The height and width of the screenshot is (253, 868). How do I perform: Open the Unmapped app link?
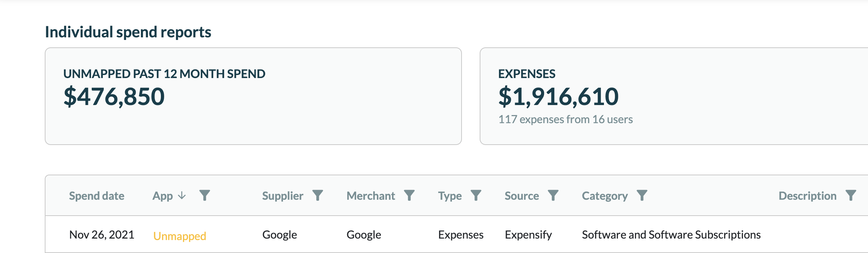click(x=179, y=236)
